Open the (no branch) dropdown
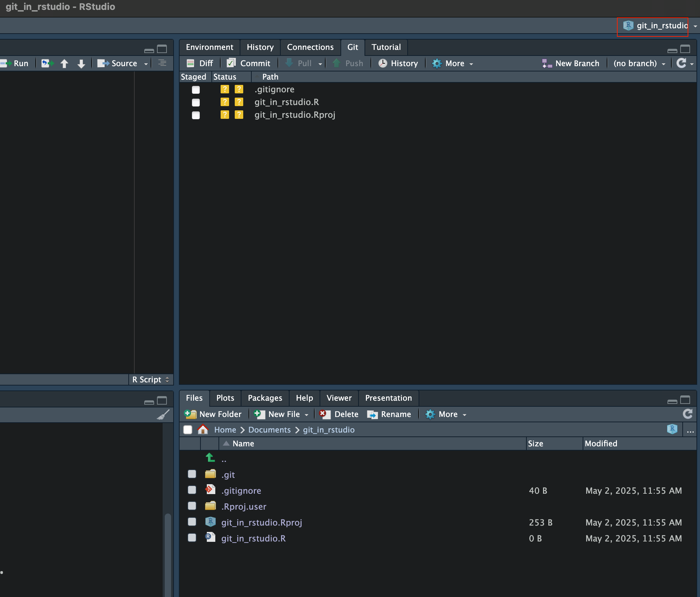This screenshot has height=597, width=700. click(639, 63)
